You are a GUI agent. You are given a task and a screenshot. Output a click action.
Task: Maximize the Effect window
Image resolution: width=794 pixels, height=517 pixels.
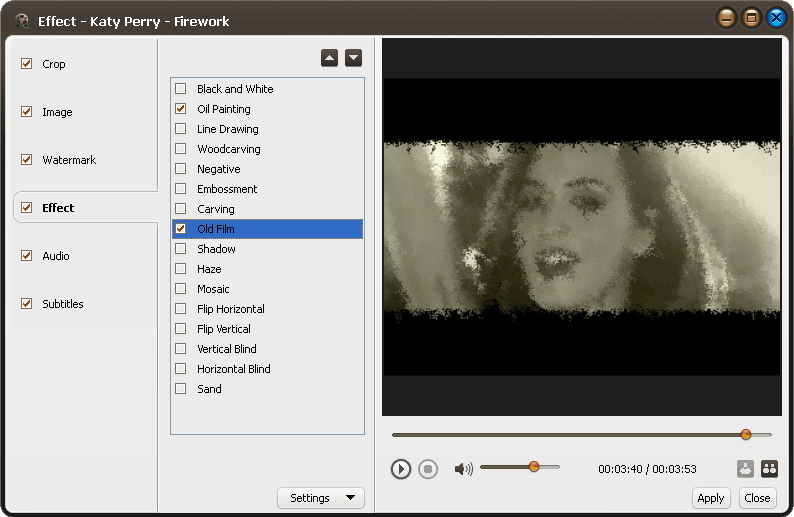[x=751, y=19]
